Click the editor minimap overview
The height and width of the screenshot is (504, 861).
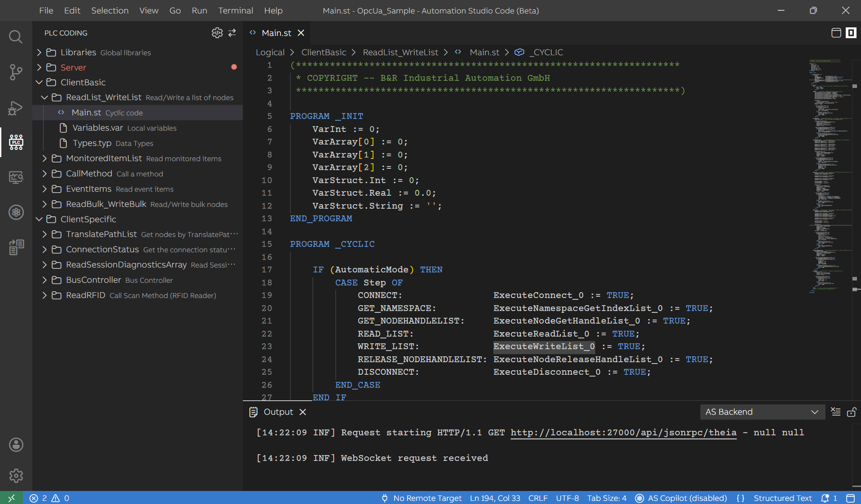coord(830,177)
